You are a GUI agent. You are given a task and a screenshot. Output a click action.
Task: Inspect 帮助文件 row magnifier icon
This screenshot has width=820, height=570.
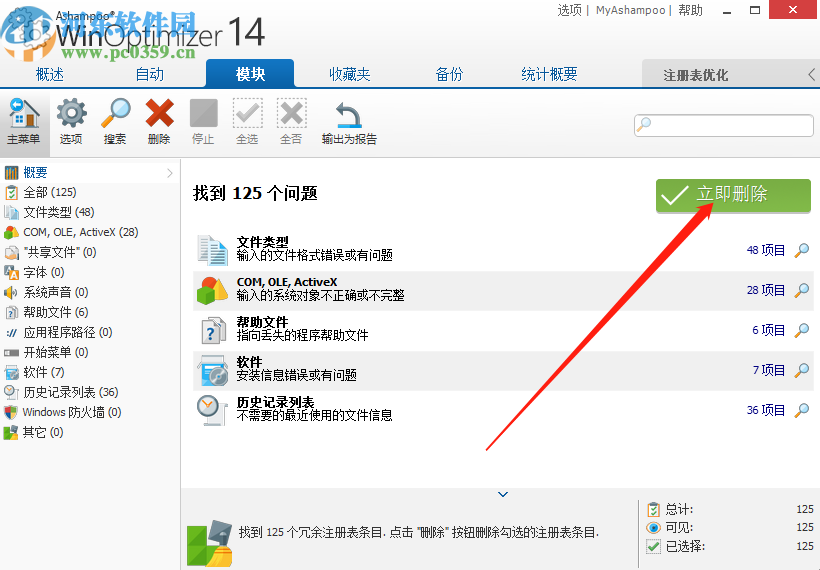(802, 330)
